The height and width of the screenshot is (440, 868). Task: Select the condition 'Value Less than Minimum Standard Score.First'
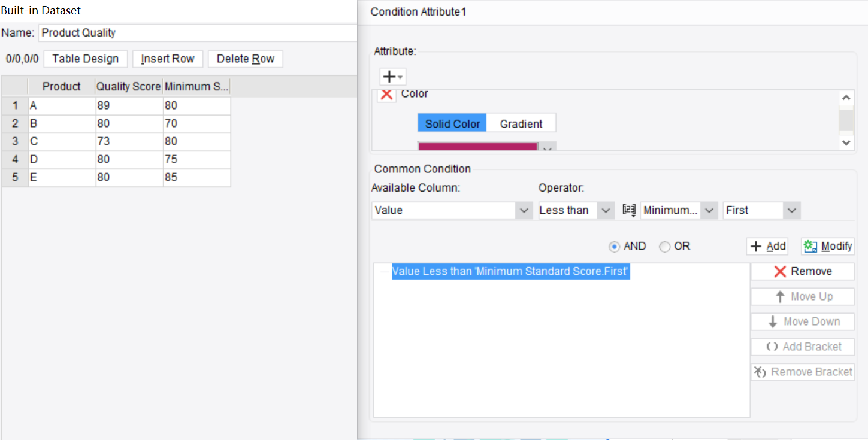(x=510, y=271)
